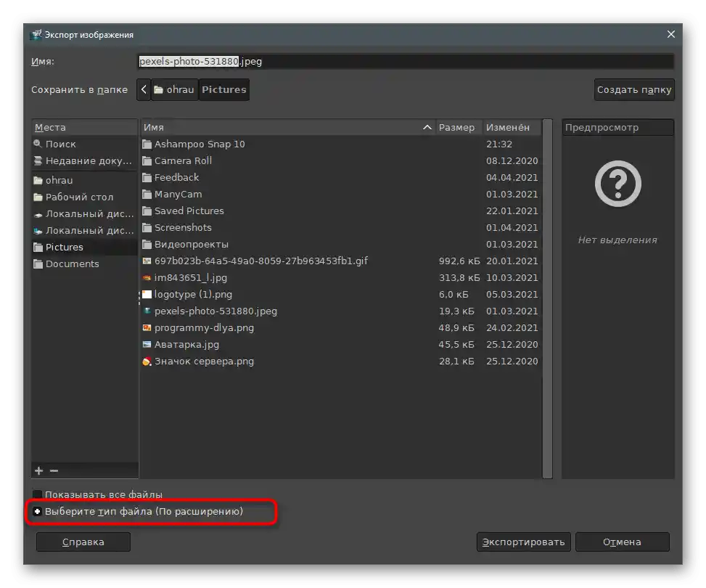This screenshot has height=588, width=706.
Task: Click the programmy-dlya.png file icon
Action: coord(147,328)
